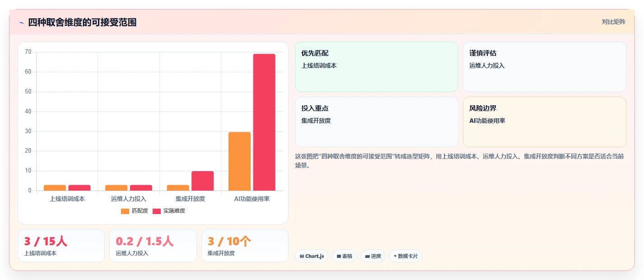
Task: Click the 对比矩阵 label in header
Action: tap(613, 22)
